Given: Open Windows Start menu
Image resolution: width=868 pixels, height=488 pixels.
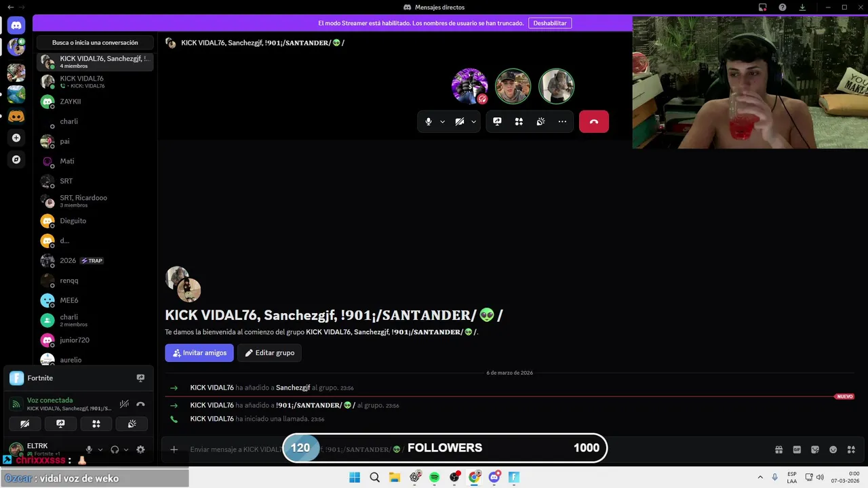Looking at the screenshot, I should point(355,477).
